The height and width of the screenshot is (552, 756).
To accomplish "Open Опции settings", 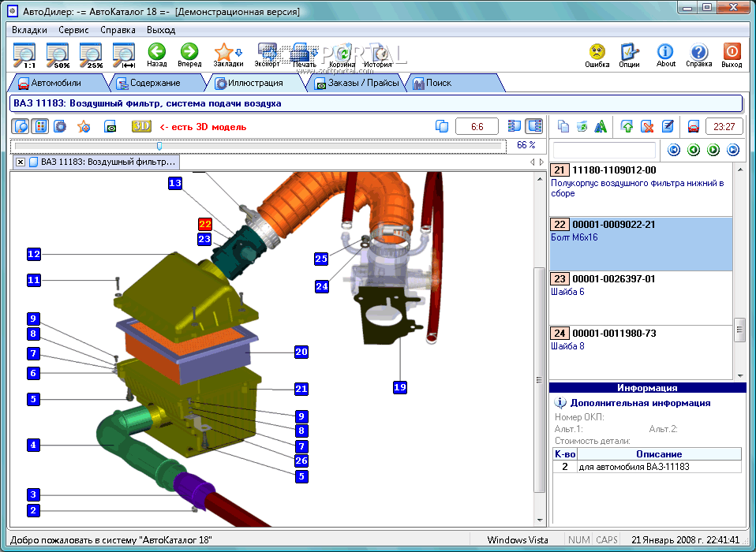I will point(629,55).
